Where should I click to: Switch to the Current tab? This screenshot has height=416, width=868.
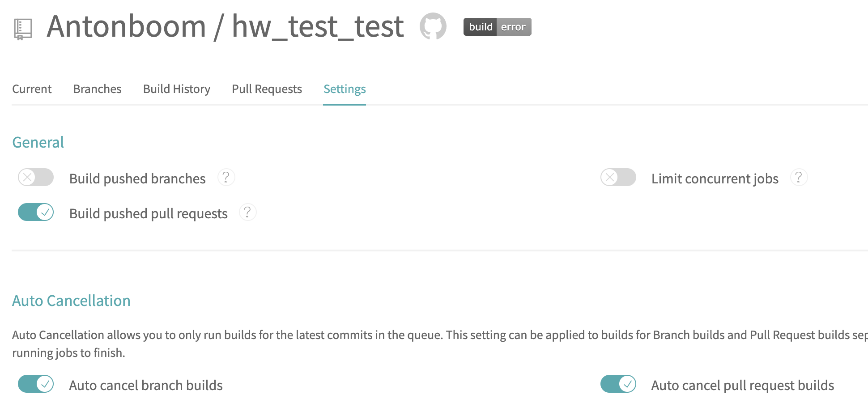tap(32, 89)
